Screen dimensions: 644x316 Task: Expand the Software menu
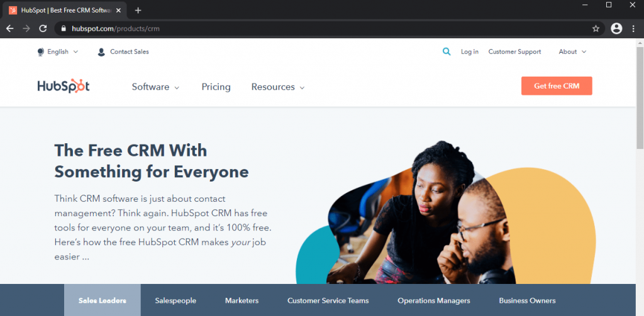(156, 87)
